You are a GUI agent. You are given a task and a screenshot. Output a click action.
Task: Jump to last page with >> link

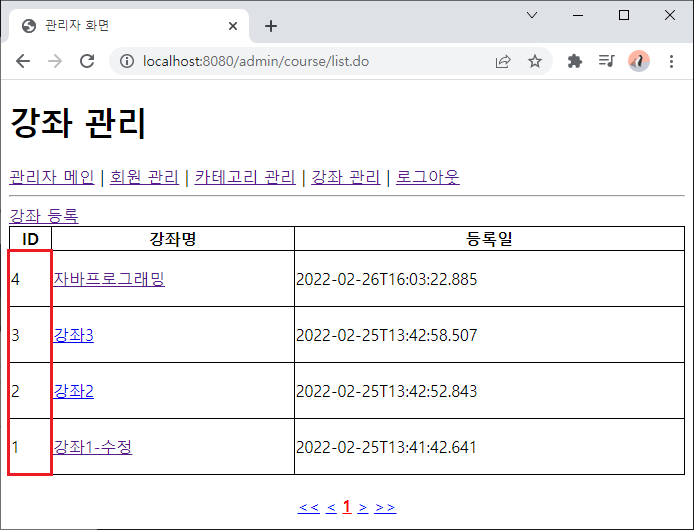pyautogui.click(x=385, y=507)
